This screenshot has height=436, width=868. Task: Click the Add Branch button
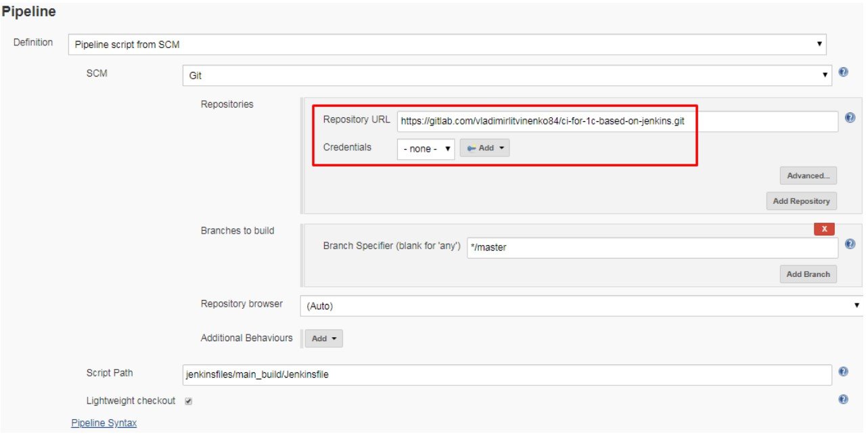pyautogui.click(x=808, y=274)
